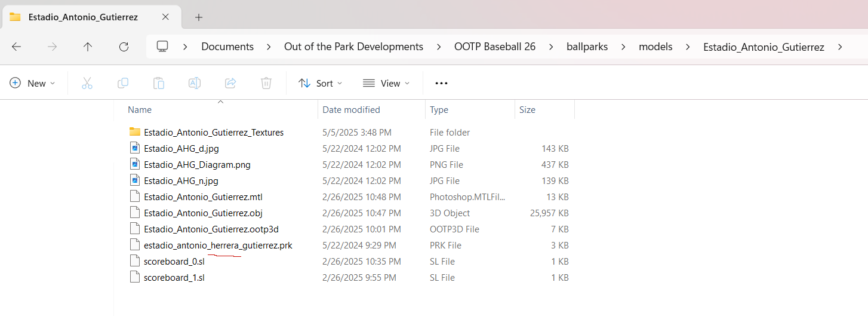Select the Estadio_Antonio_Gutierrez.obj file

tap(203, 213)
